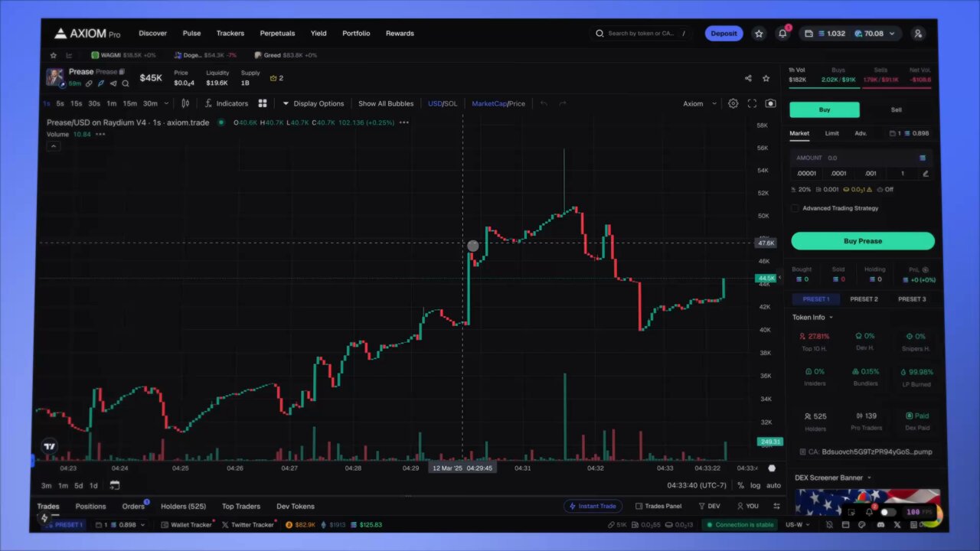Select the .001 quick amount

click(871, 174)
